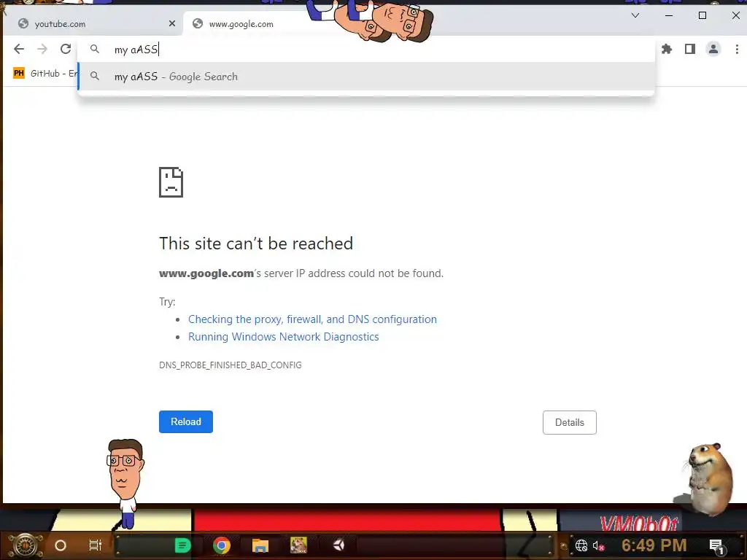The image size is (747, 560).
Task: Open Task View on the taskbar
Action: coord(96,545)
